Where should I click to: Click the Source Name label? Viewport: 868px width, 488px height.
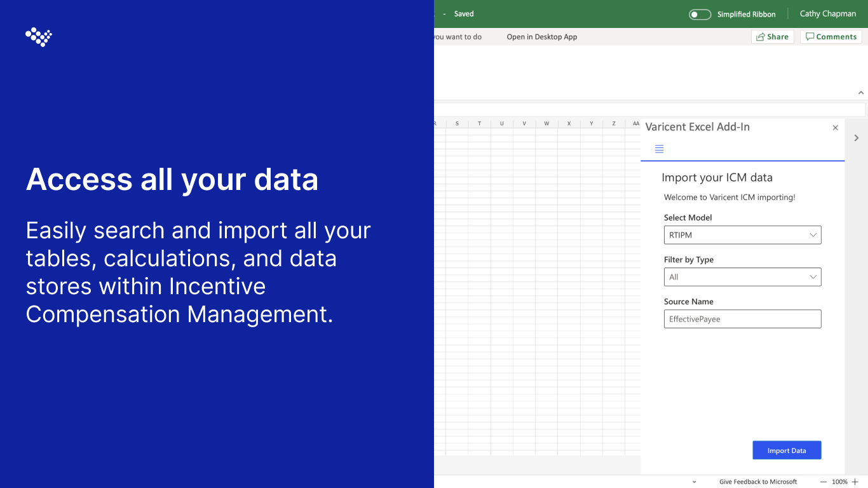tap(689, 301)
